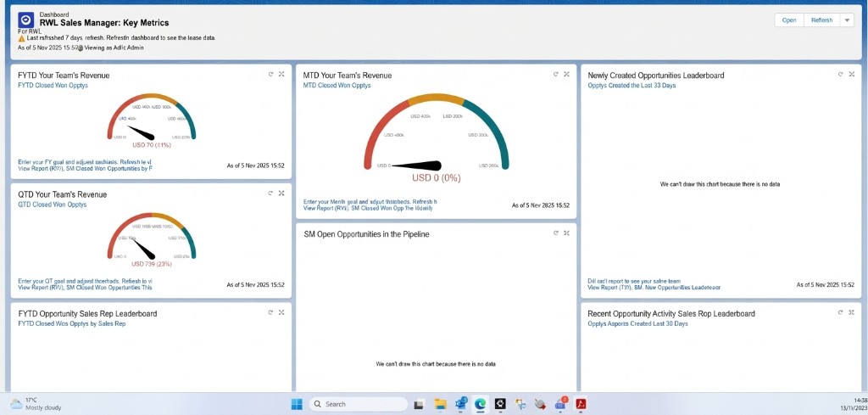The image size is (868, 415).
Task: Expand the Newly Created Opportunities Leaderboard card
Action: tap(851, 74)
